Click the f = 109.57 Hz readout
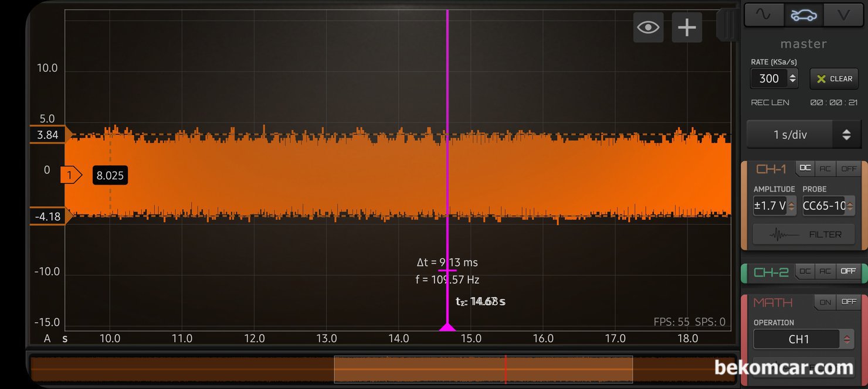This screenshot has width=868, height=389. (447, 279)
